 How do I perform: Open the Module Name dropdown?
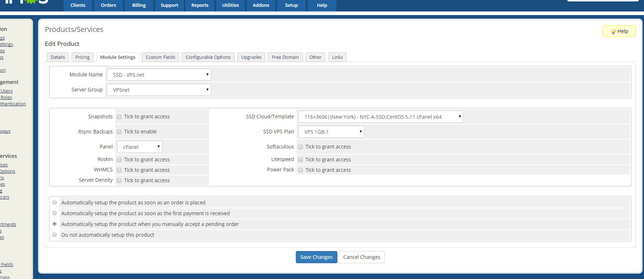click(x=159, y=75)
